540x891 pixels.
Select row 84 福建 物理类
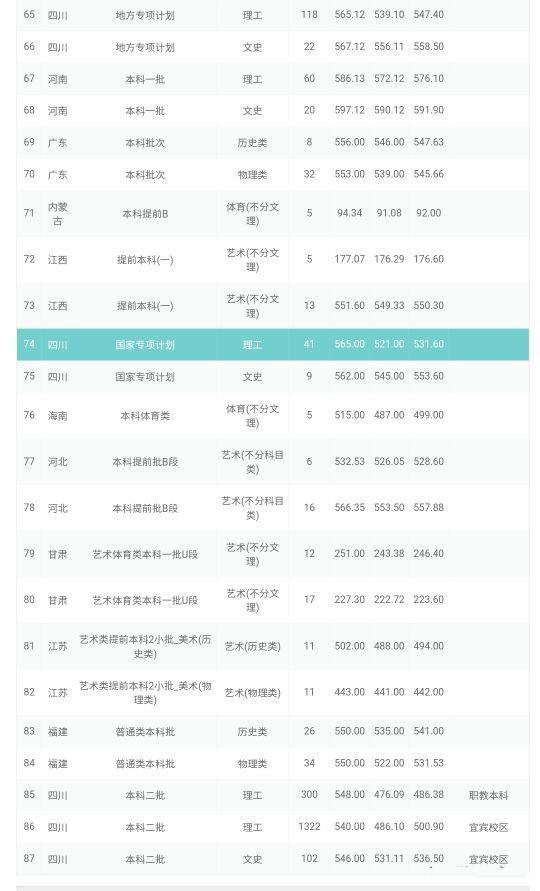(273, 763)
